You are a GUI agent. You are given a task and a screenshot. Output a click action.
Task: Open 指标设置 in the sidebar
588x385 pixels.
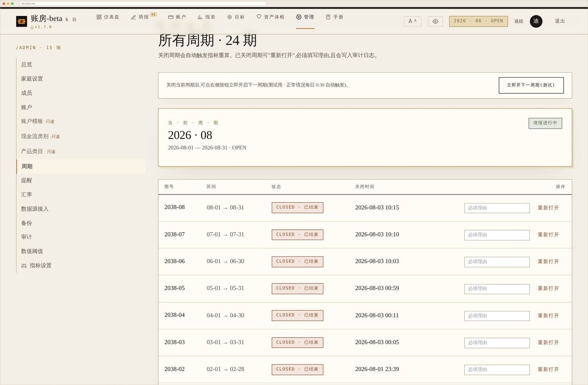(36, 265)
